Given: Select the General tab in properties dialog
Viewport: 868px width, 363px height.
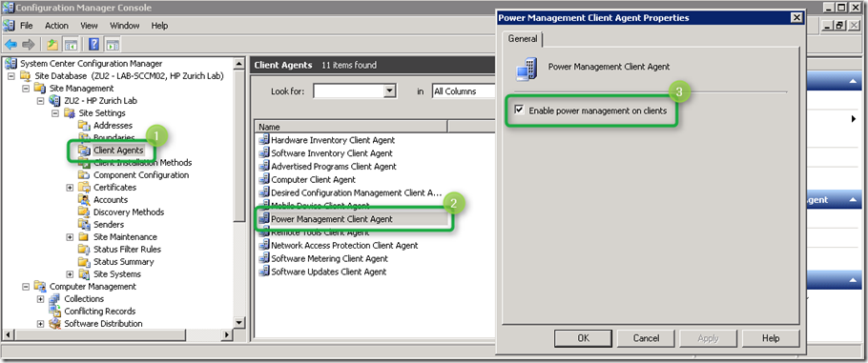Looking at the screenshot, I should point(523,39).
